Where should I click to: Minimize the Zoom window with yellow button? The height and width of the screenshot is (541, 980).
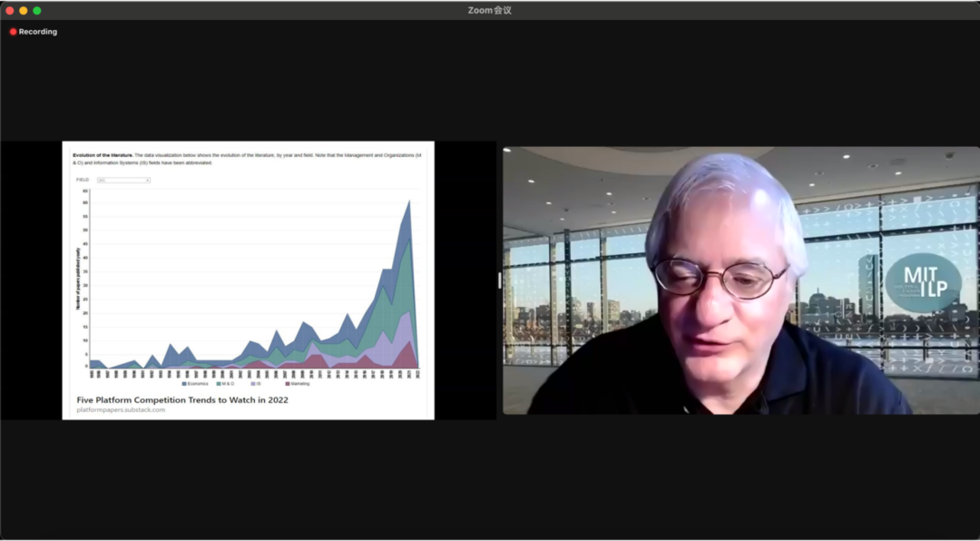[x=23, y=11]
